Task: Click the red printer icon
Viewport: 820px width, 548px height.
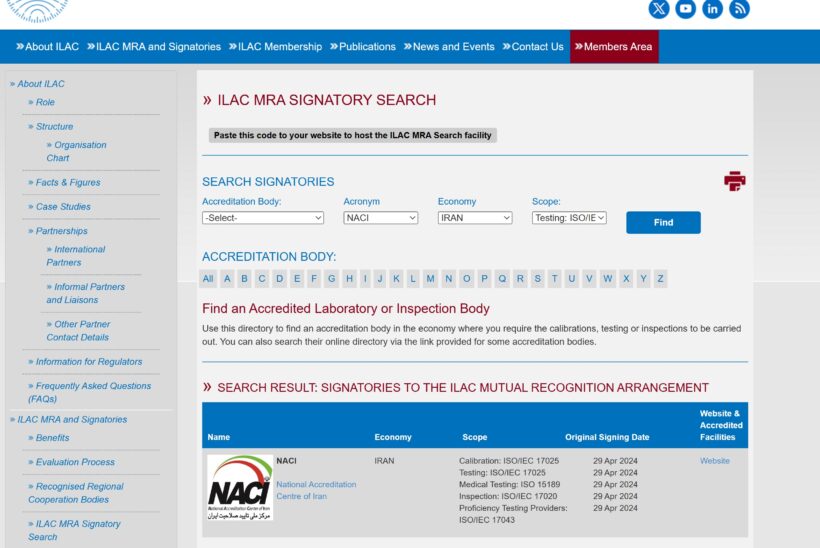Action: [x=735, y=181]
